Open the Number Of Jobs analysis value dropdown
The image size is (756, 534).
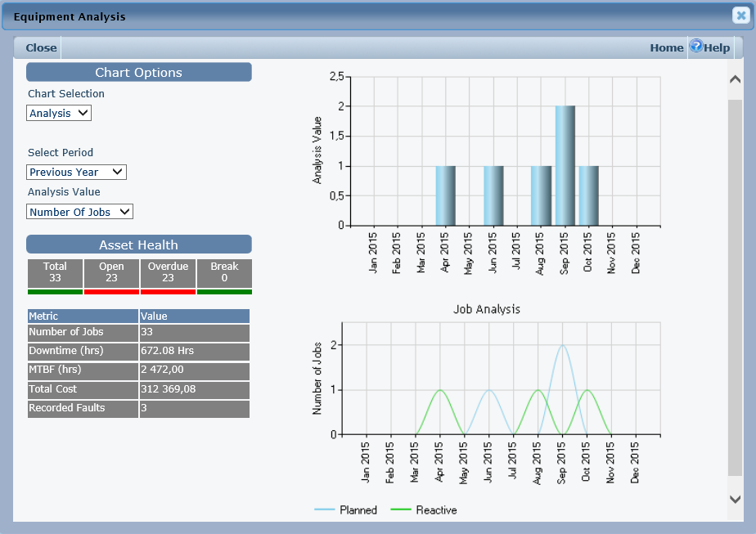79,212
